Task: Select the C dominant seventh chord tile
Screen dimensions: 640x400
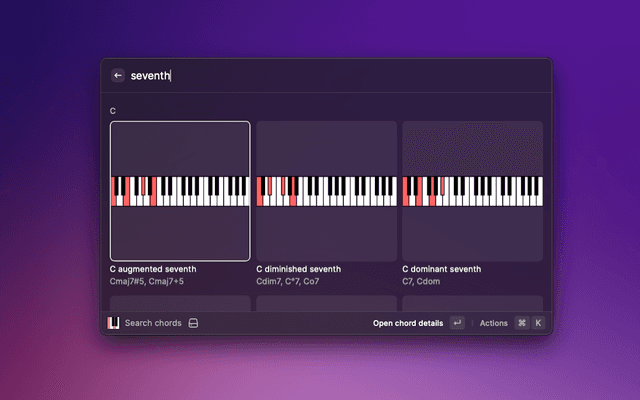Action: click(x=472, y=150)
